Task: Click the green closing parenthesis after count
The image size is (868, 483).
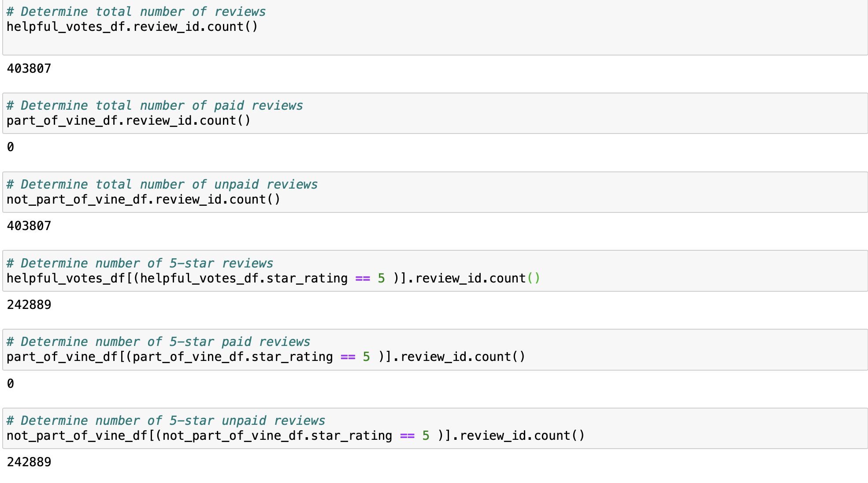Action: (x=537, y=279)
